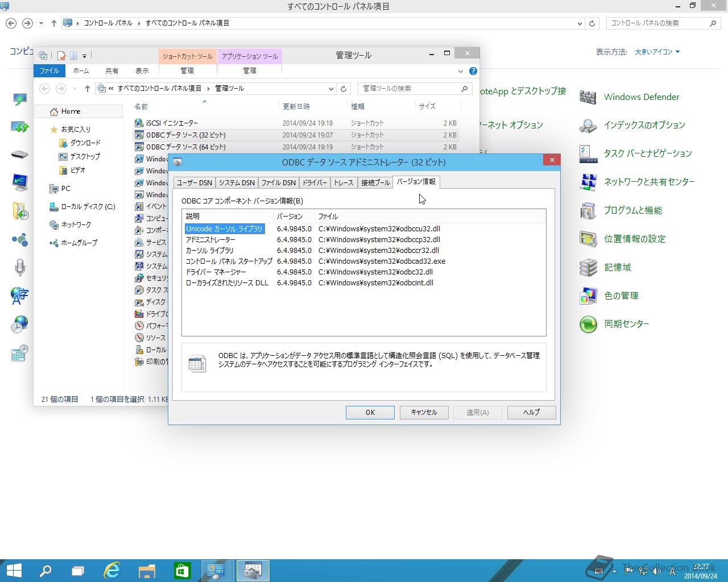
Task: Open 表示方法 大きいアイコン dropdown
Action: click(657, 52)
